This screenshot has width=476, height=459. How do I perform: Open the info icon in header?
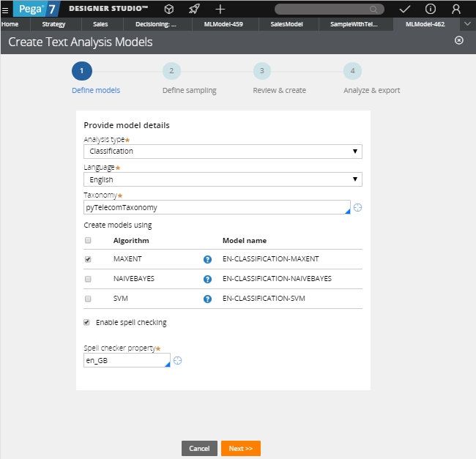point(430,9)
